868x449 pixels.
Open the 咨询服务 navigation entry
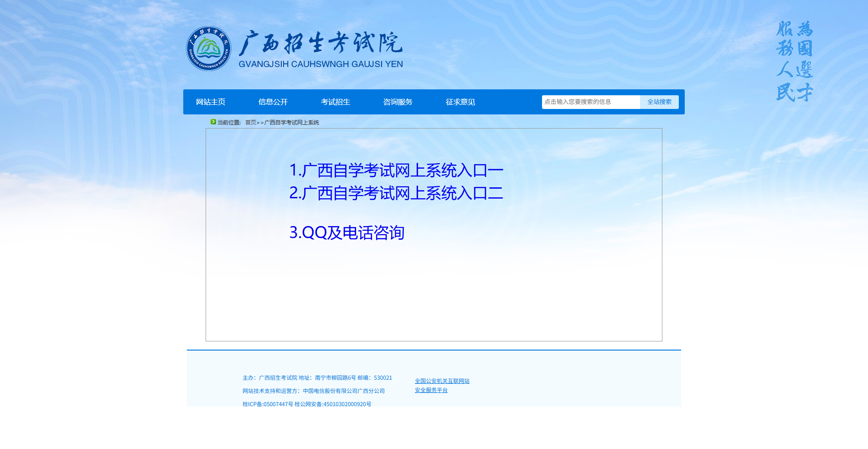[398, 102]
